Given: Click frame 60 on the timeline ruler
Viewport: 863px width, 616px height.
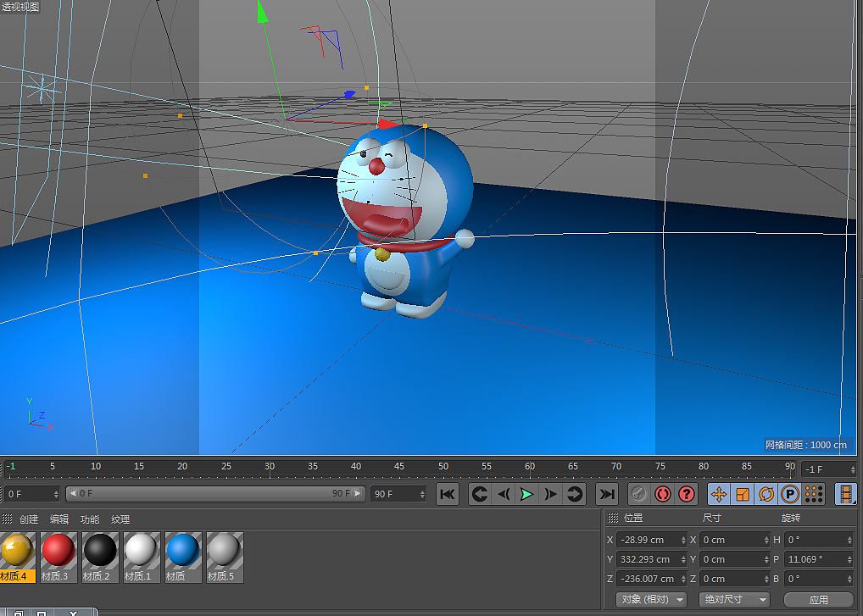Looking at the screenshot, I should click(530, 466).
